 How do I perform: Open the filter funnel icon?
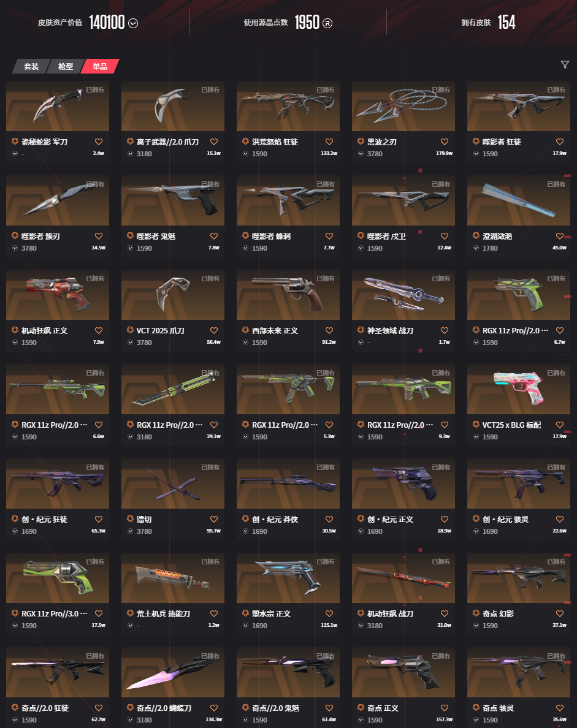click(x=565, y=64)
